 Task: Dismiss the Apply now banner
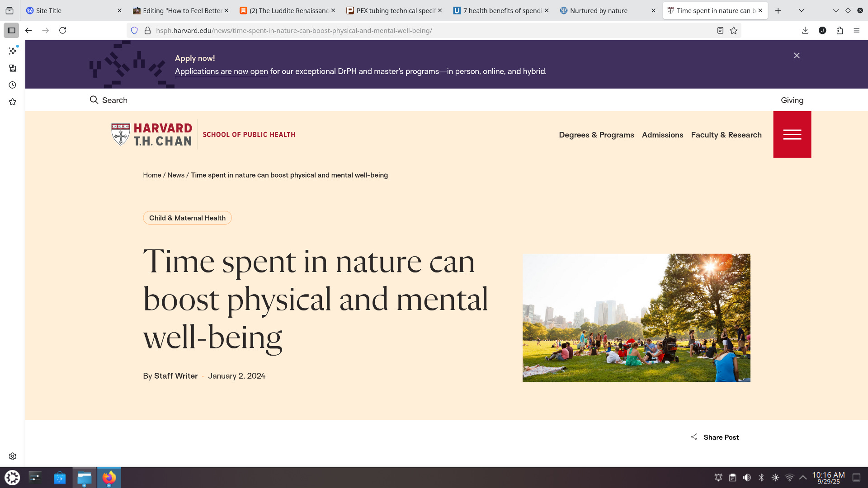tap(797, 56)
